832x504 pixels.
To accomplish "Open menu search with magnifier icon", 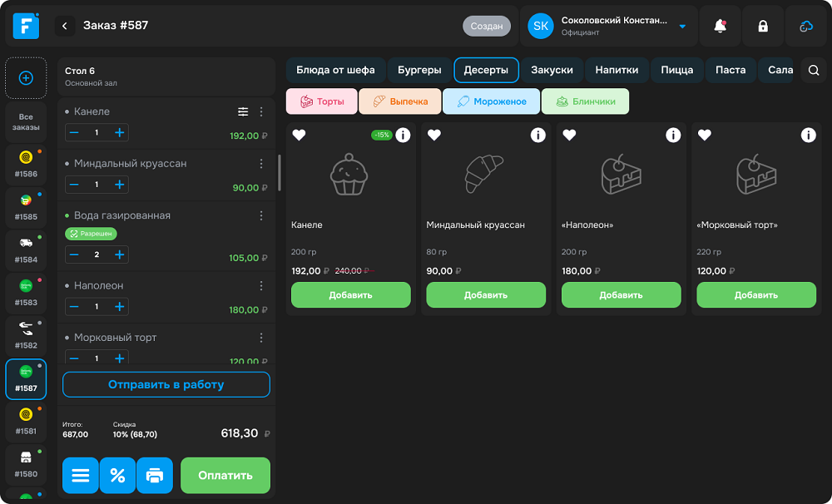I will (x=814, y=71).
